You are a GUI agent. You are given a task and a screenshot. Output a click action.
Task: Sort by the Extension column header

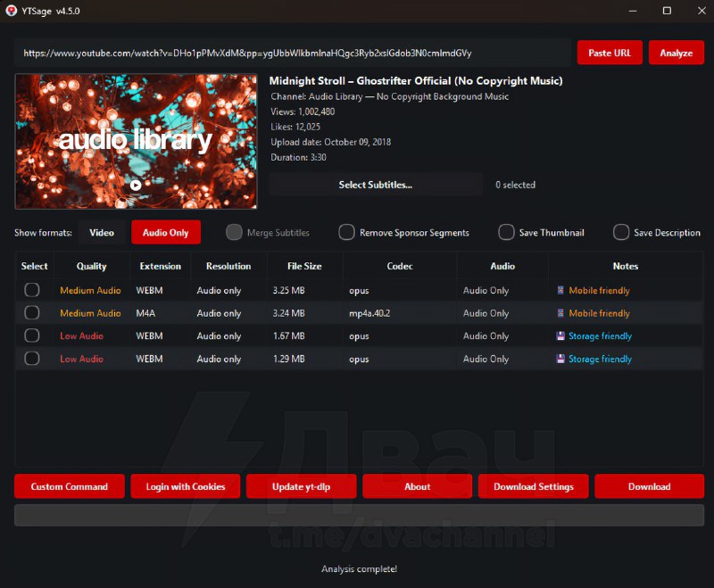coord(161,266)
